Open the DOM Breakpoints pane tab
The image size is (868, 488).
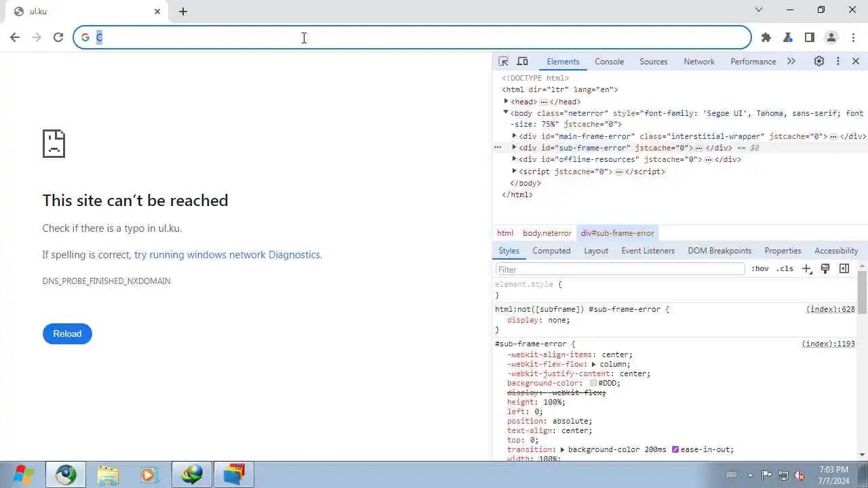pyautogui.click(x=719, y=251)
